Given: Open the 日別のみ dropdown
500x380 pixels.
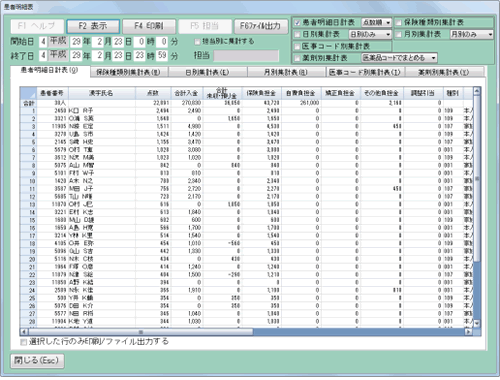Looking at the screenshot, I should [x=370, y=34].
